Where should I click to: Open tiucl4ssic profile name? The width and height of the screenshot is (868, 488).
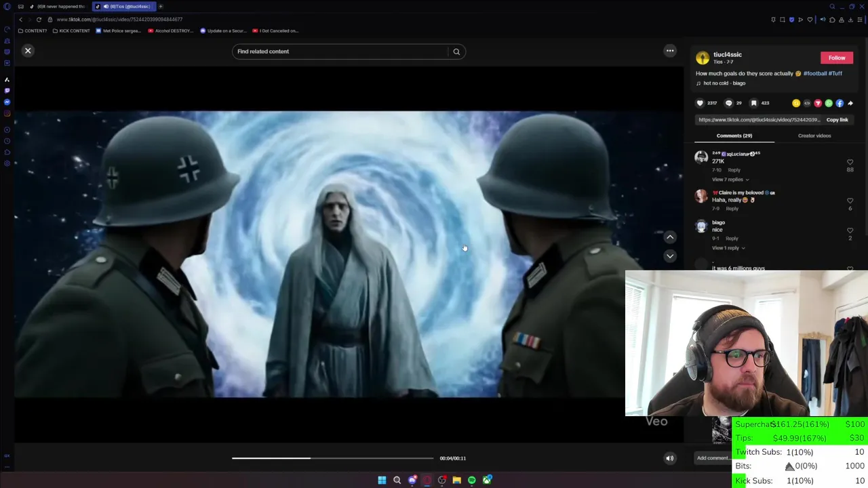[727, 54]
